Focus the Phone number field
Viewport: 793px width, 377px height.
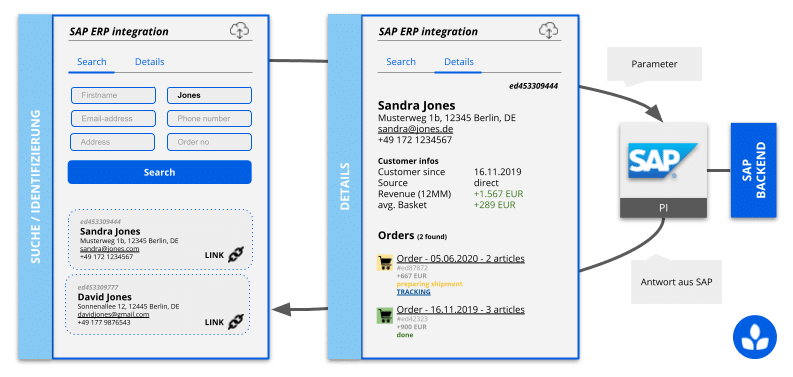[x=209, y=118]
